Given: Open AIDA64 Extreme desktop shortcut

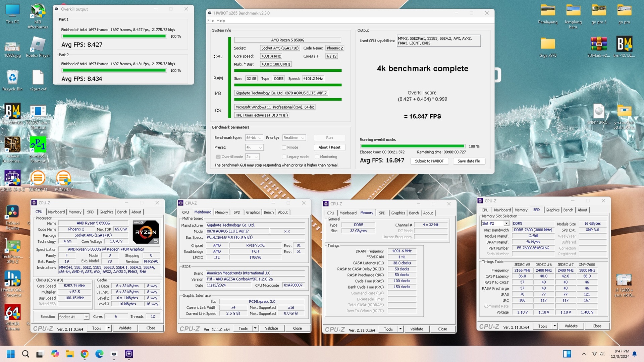Looking at the screenshot, I should (x=12, y=317).
